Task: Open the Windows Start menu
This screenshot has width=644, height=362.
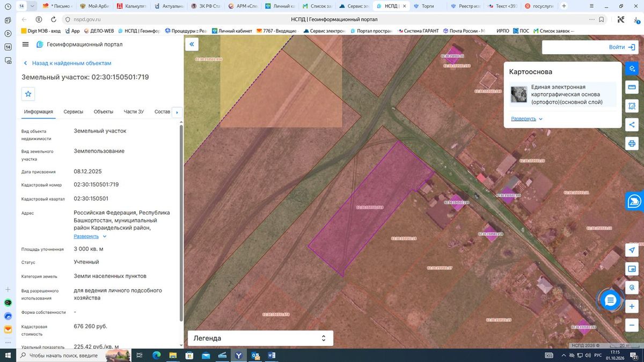Action: click(x=8, y=355)
